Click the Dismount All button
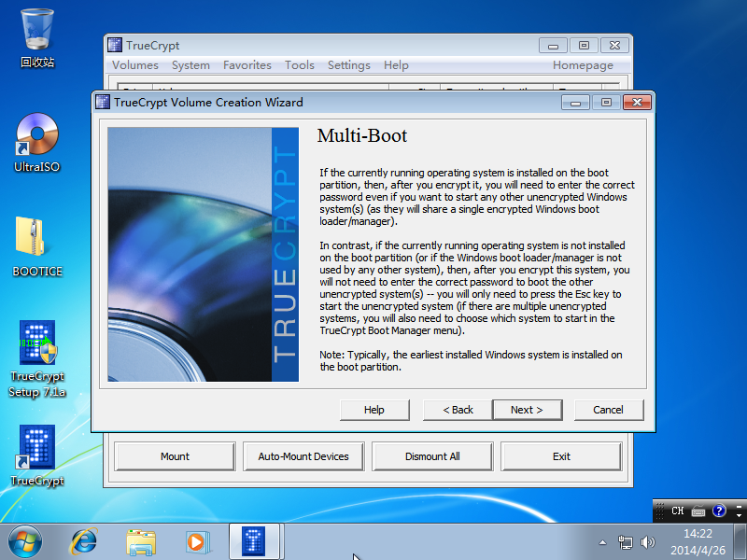Screen dimensions: 747x560 pos(432,456)
